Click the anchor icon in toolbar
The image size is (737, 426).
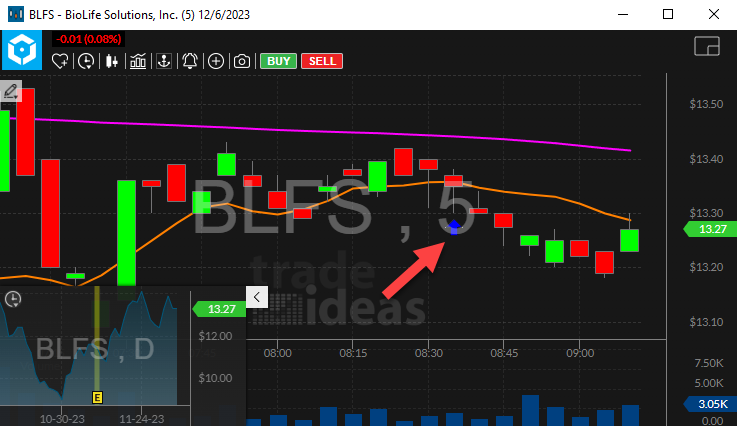(164, 61)
